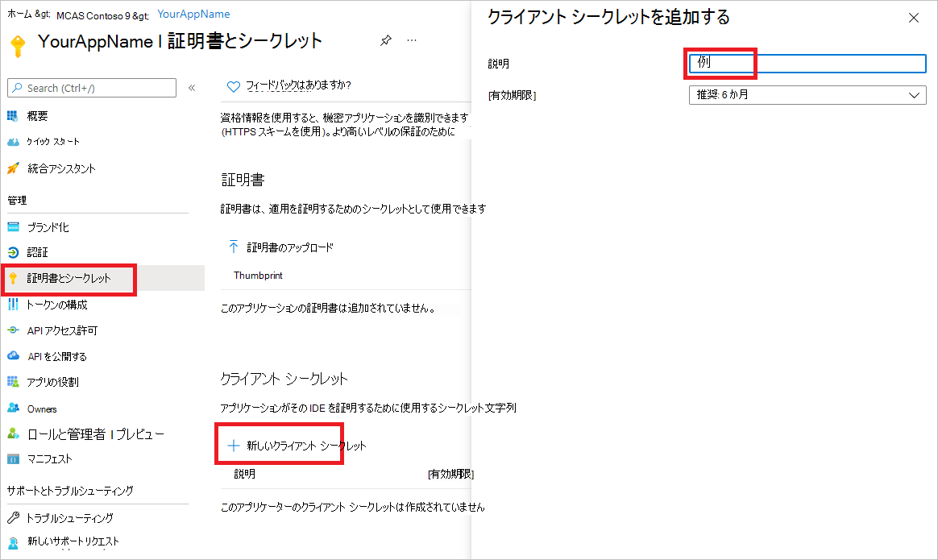This screenshot has width=938, height=560.
Task: Click the 説明 input field in the secret panel
Action: 807,64
